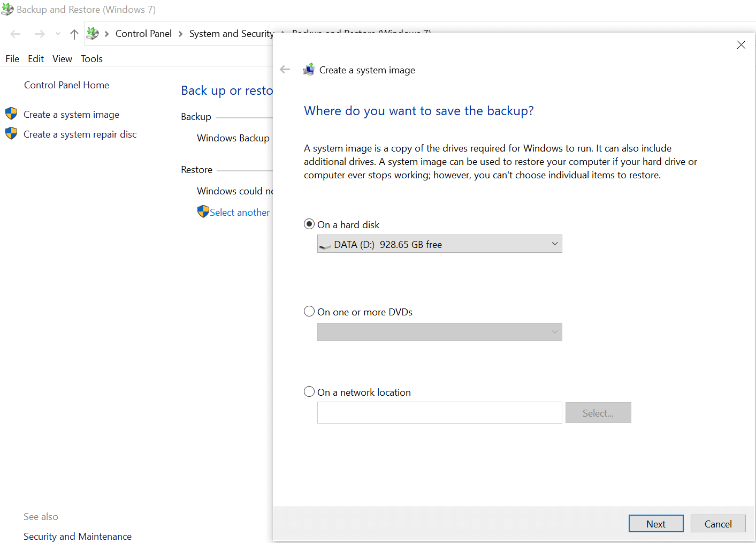Open the Tools menu
The width and height of the screenshot is (756, 543).
(x=91, y=59)
